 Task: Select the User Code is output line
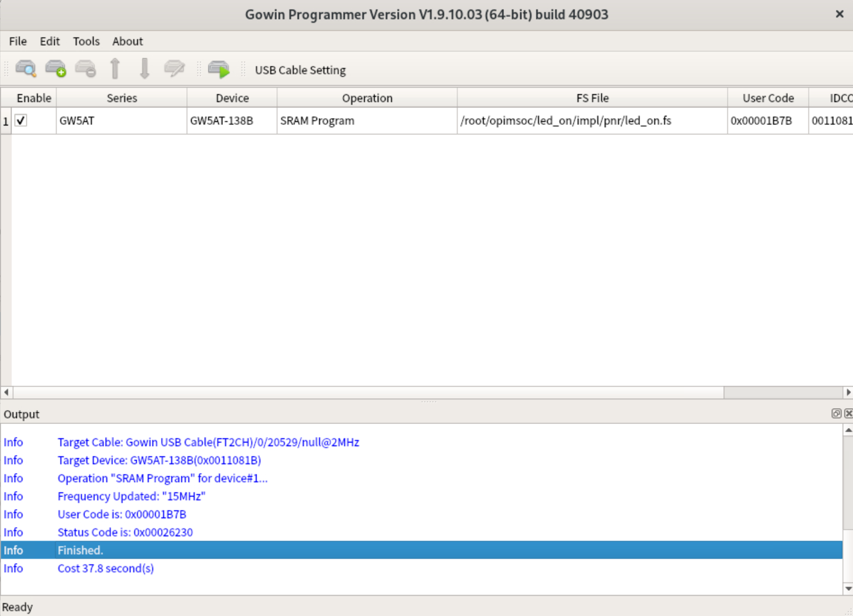point(422,515)
